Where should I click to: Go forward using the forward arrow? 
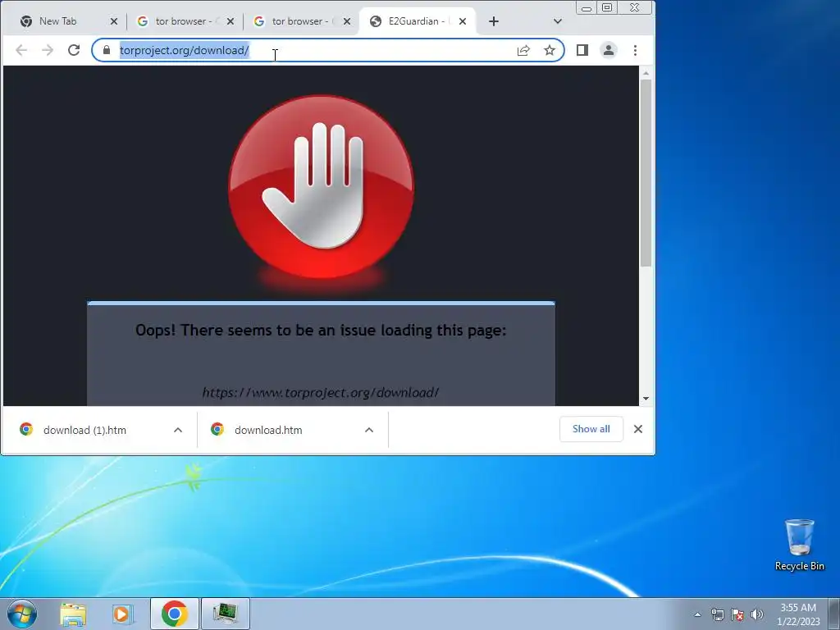[48, 50]
